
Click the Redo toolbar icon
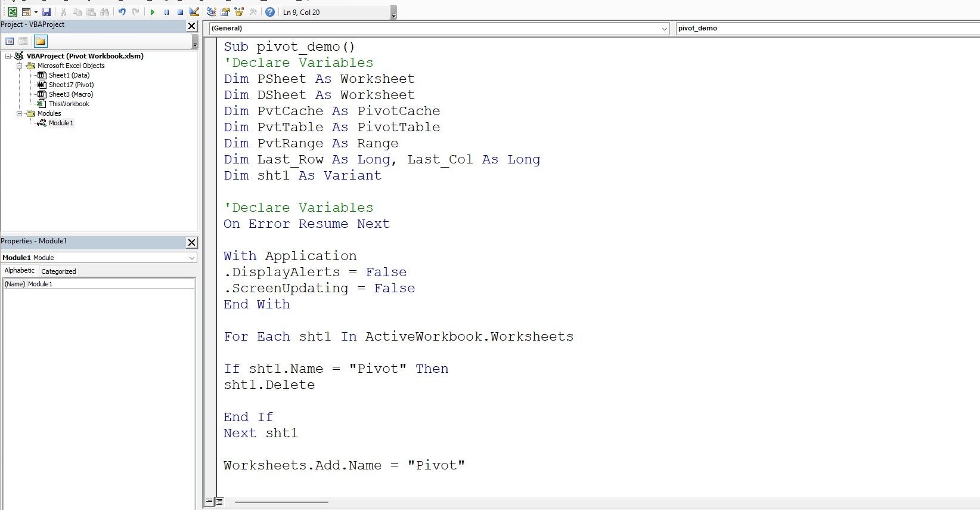click(x=136, y=12)
